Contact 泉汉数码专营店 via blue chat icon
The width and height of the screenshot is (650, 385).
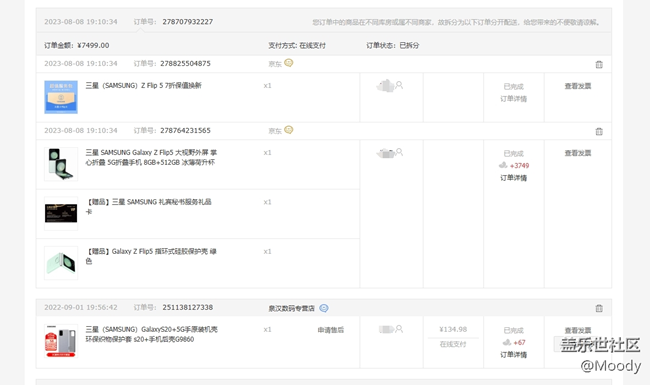tap(324, 308)
